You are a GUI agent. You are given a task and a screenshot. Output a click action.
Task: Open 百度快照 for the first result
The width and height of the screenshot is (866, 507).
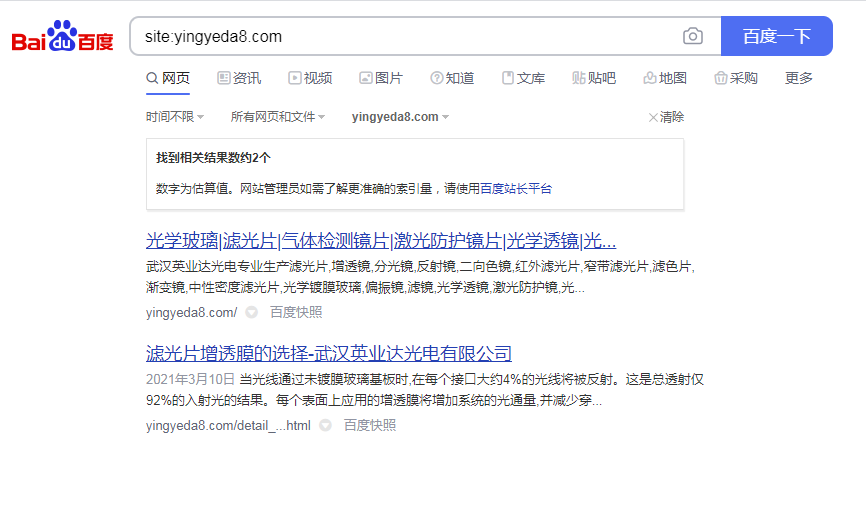pyautogui.click(x=296, y=313)
